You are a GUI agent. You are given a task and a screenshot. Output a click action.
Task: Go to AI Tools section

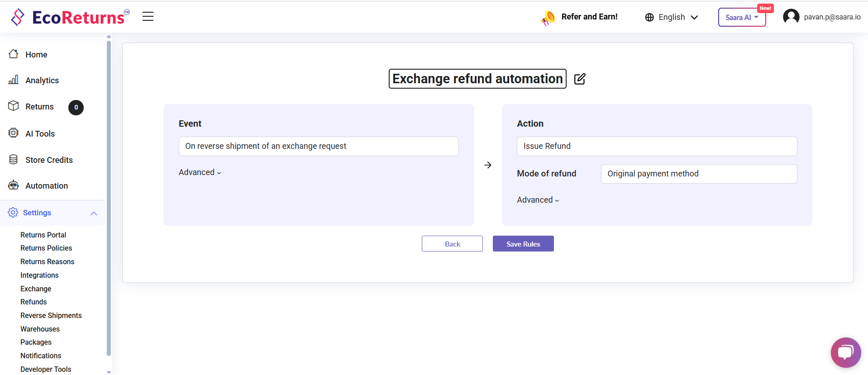[x=40, y=134]
